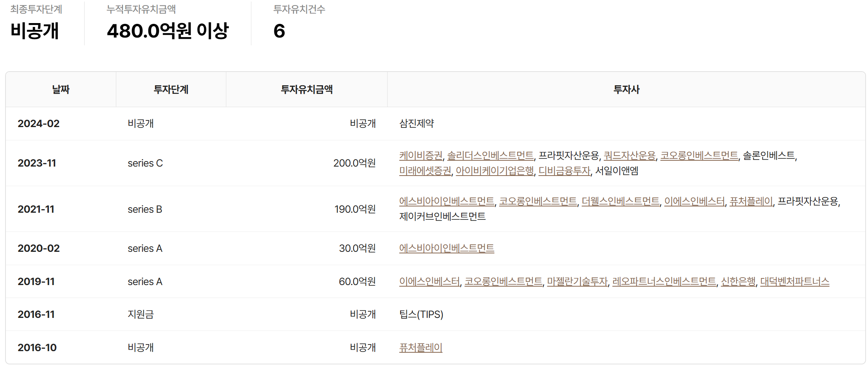Select 코오롱인베스트먼트 in the 2023-11 row
The width and height of the screenshot is (868, 366).
point(699,156)
